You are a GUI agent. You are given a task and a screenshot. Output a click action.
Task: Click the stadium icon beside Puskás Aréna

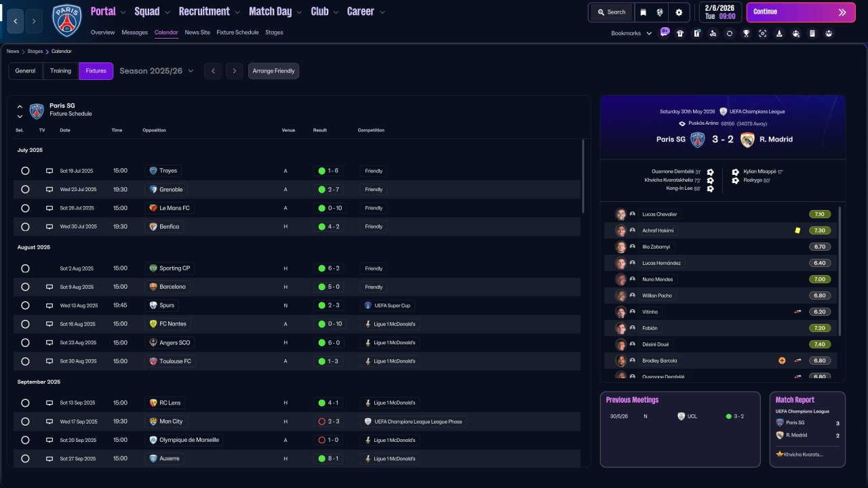[x=683, y=123]
